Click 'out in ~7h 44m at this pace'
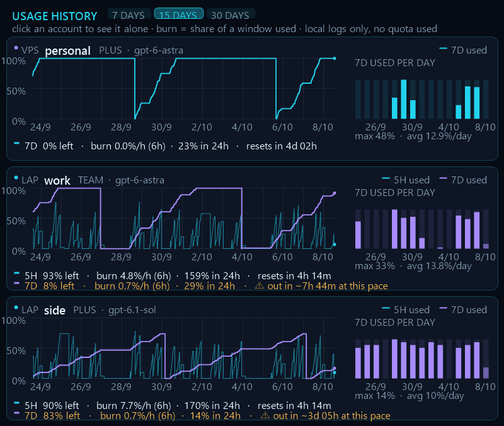 point(328,286)
